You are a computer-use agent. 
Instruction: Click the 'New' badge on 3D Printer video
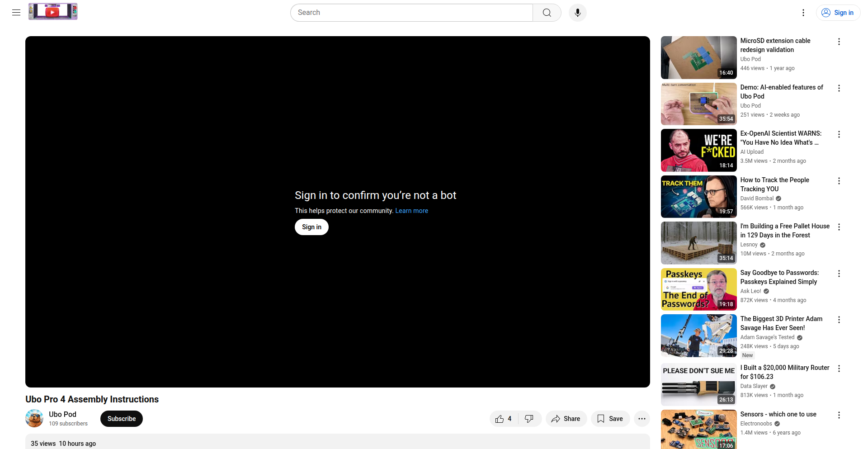(x=748, y=355)
